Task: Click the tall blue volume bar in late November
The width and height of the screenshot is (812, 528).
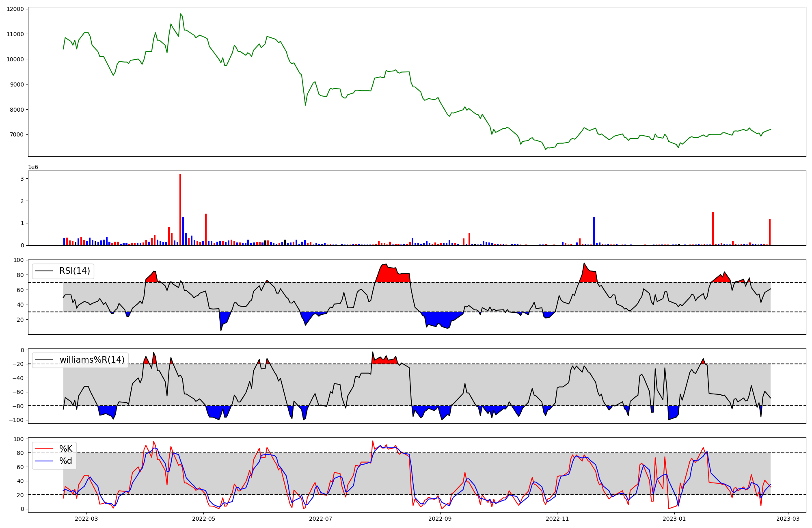Action: (594, 231)
